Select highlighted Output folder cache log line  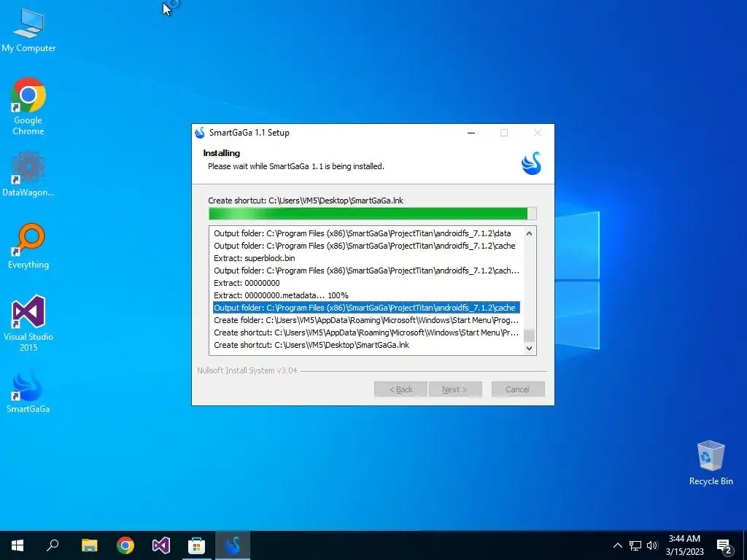coord(366,308)
